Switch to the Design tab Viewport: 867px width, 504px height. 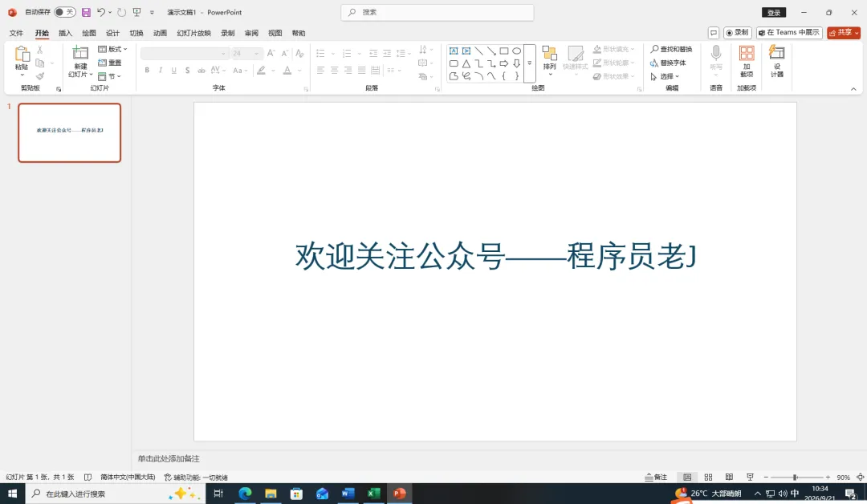pos(113,33)
